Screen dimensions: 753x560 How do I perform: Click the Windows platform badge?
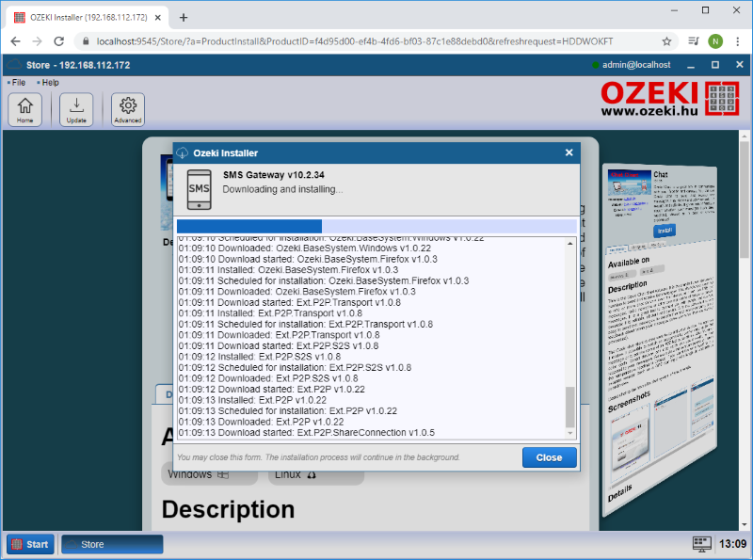[x=209, y=474]
